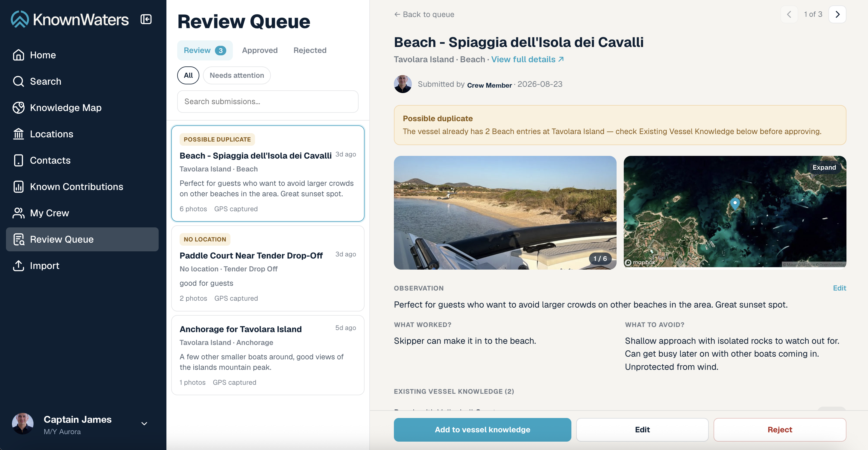Go to previous submission with left chevron
The image size is (868, 450).
pyautogui.click(x=789, y=14)
